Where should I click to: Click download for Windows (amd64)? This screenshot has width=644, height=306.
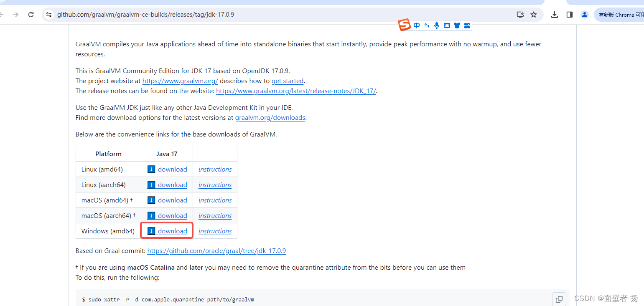coord(167,231)
